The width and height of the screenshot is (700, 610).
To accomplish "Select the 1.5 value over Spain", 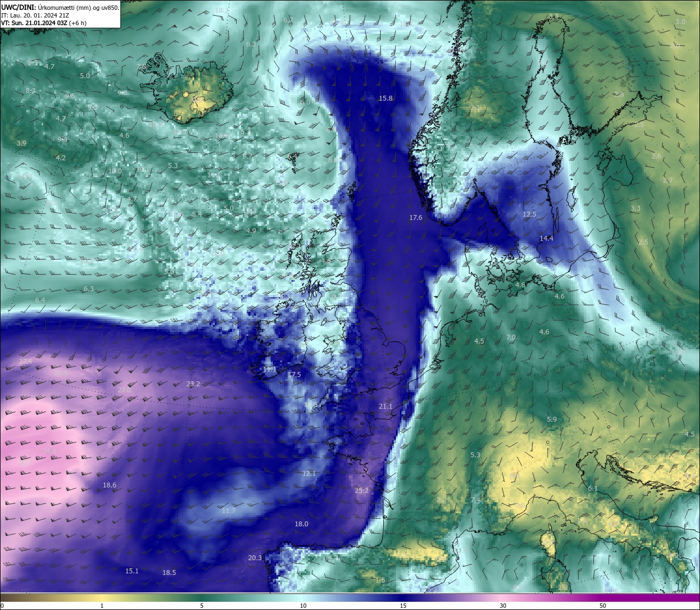I will (x=381, y=580).
